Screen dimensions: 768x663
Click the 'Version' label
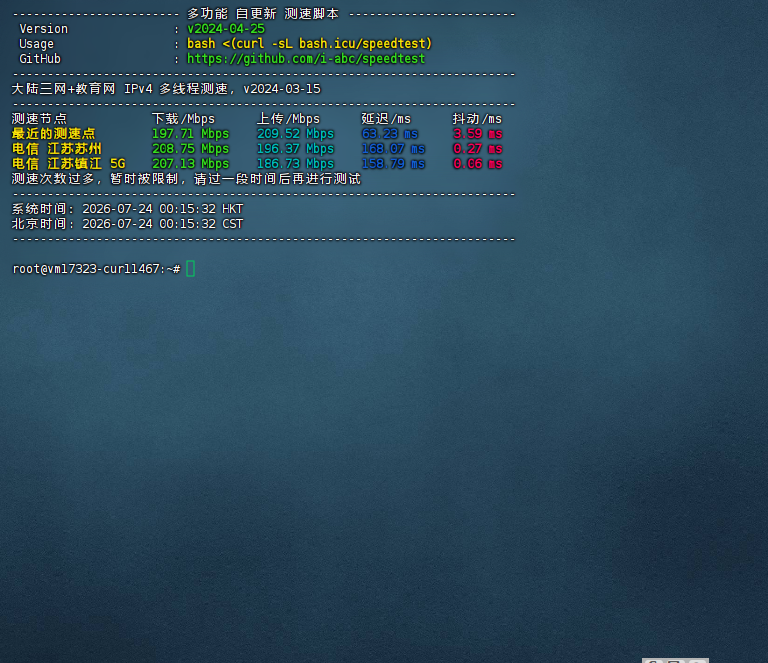pos(44,29)
